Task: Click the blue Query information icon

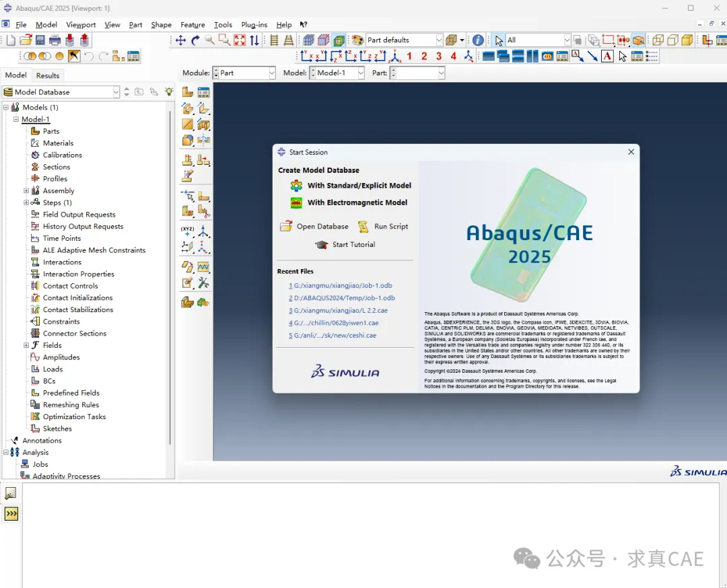Action: [478, 40]
